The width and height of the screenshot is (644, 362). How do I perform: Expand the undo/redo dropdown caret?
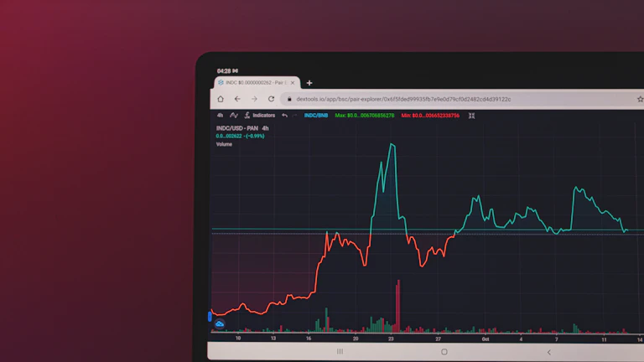[295, 115]
